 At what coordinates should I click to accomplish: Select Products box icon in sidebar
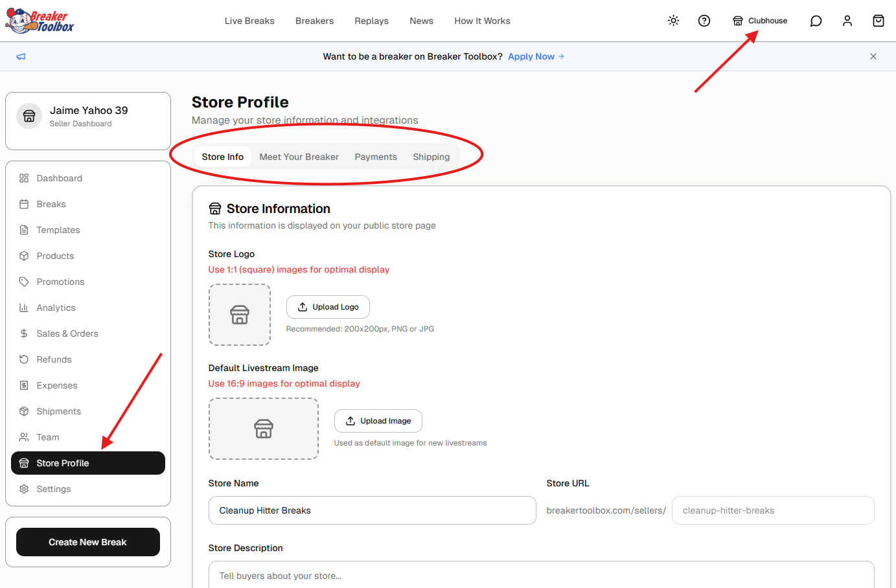coord(24,256)
